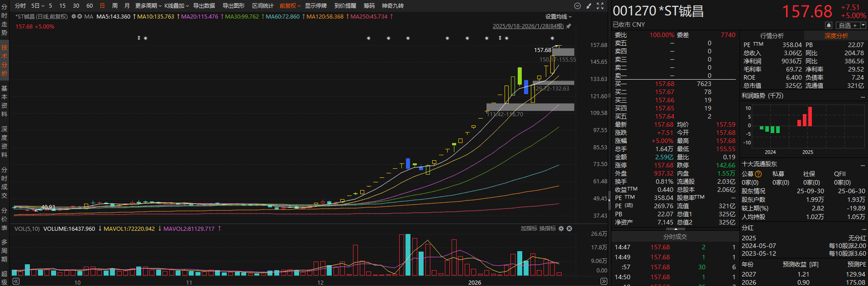Add stock to watchlist with 自选 +
This screenshot has height=286, width=868.
tap(847, 25)
